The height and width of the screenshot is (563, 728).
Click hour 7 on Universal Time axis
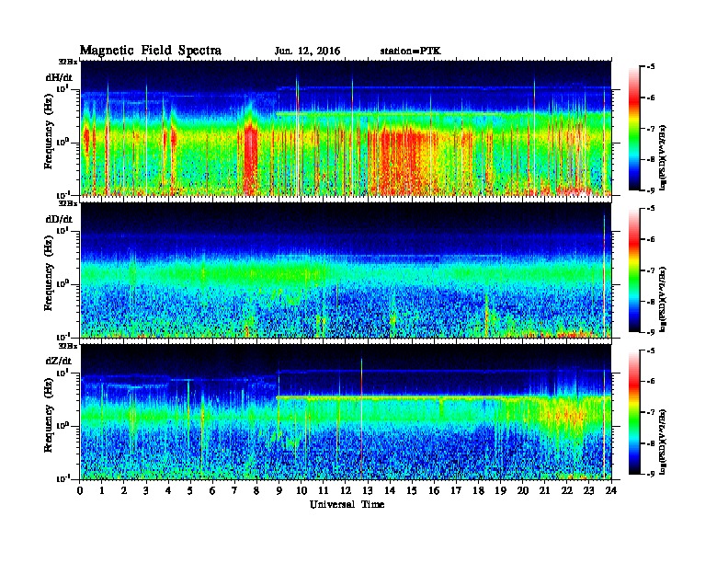(x=234, y=490)
